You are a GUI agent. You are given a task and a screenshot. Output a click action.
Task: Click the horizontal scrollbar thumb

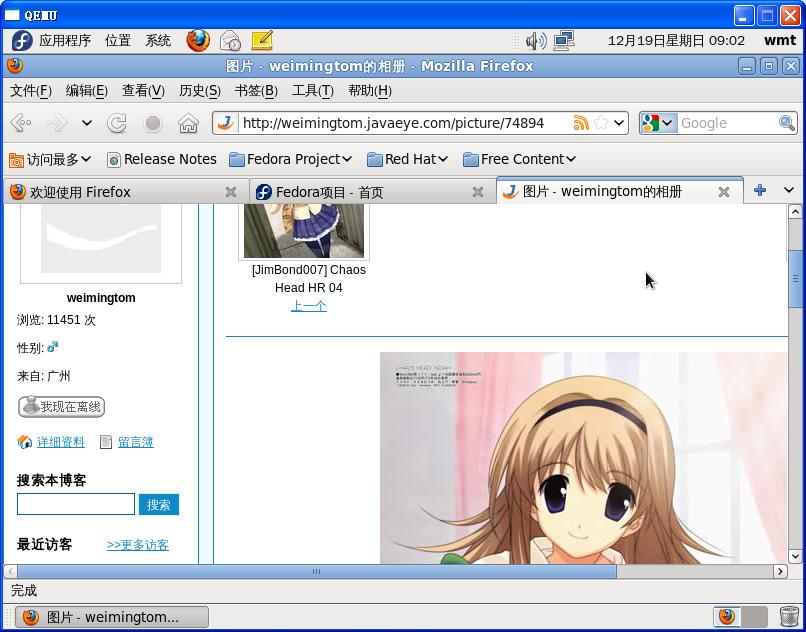[317, 571]
